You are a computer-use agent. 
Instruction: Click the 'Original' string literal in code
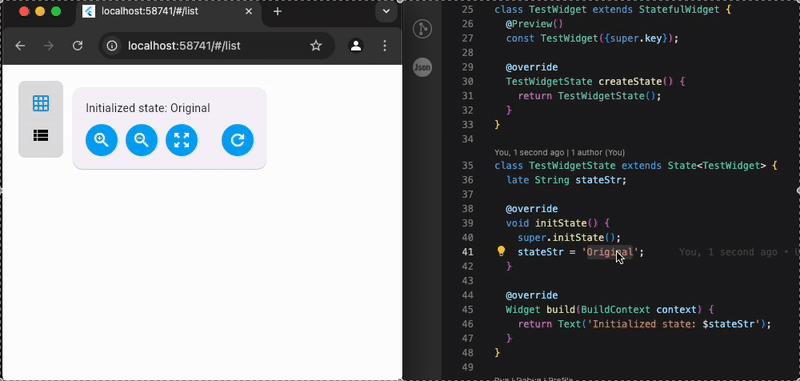coord(610,252)
